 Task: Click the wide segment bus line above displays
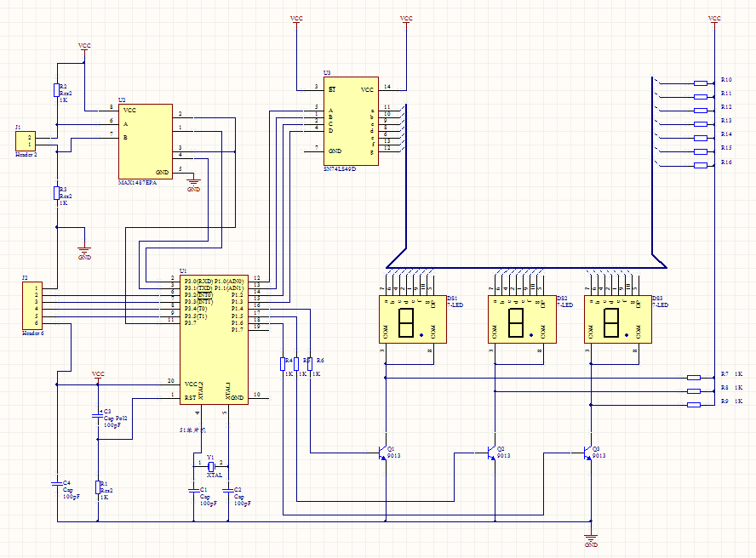coord(526,267)
